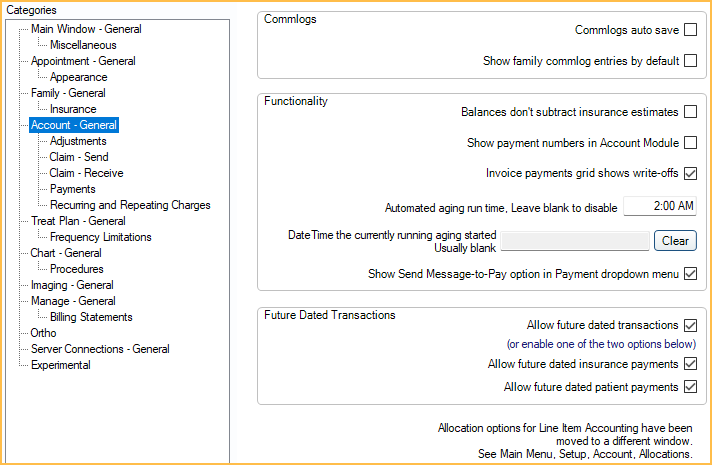
Task: Open the Adjustments settings category
Action: pyautogui.click(x=78, y=141)
